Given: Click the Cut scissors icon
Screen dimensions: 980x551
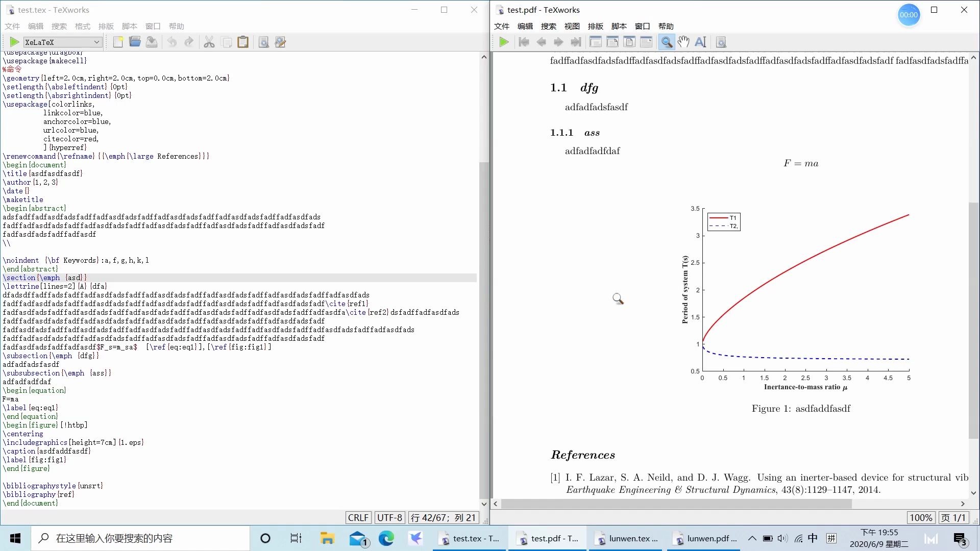Looking at the screenshot, I should (209, 42).
